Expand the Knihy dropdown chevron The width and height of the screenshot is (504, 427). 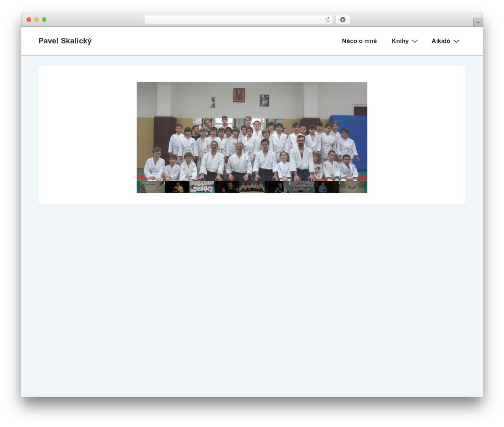[415, 41]
